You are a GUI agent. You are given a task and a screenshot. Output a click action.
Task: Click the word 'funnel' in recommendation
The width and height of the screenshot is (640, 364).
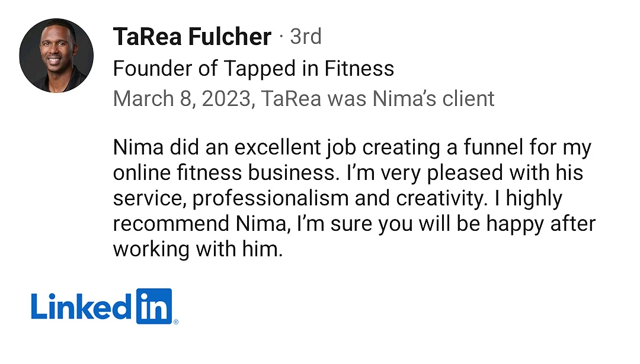click(x=494, y=147)
